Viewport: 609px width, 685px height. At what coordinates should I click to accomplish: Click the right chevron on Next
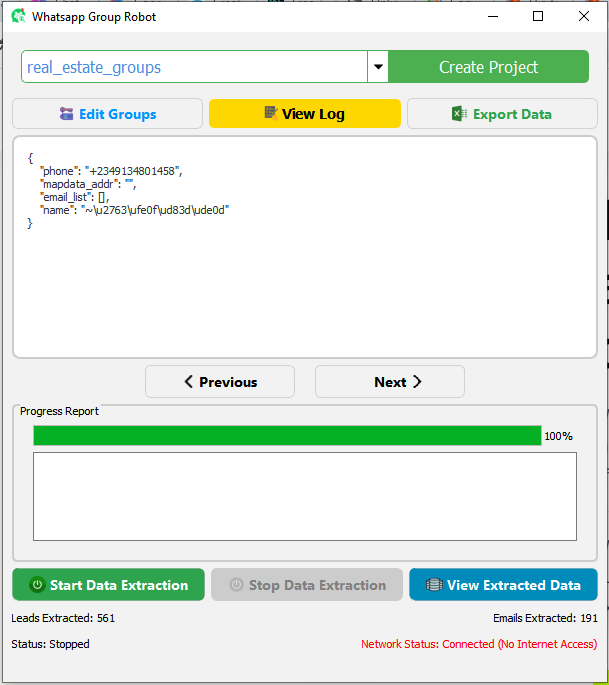(x=417, y=381)
